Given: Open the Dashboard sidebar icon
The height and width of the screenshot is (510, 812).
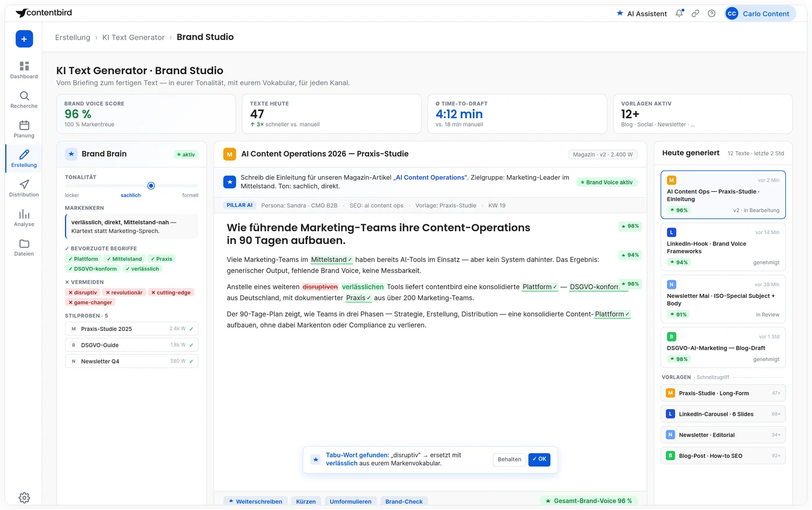Looking at the screenshot, I should coord(24,66).
